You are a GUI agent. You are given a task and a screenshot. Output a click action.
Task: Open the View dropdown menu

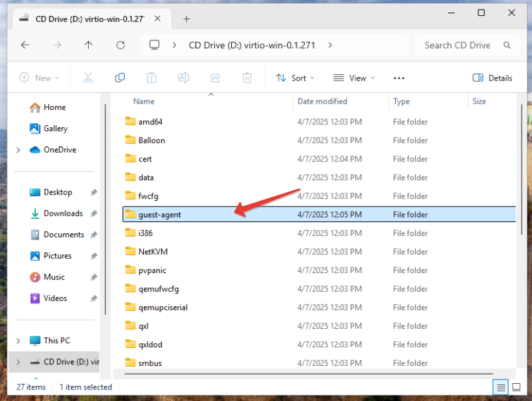point(354,78)
